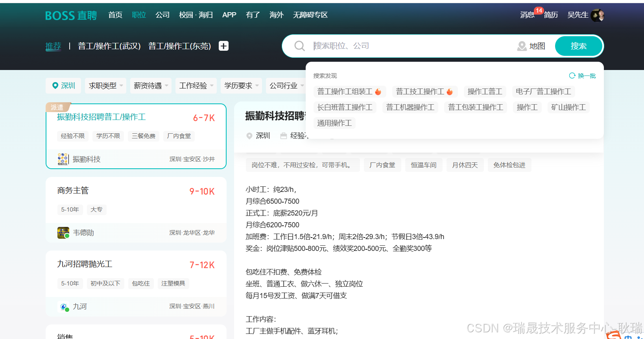Open the 海外 nav item
This screenshot has height=339, width=644.
(277, 15)
